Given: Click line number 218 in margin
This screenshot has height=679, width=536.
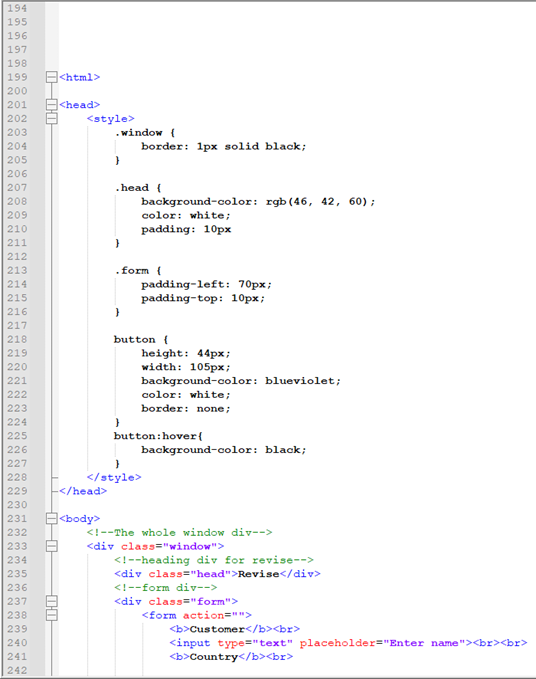Looking at the screenshot, I should pyautogui.click(x=17, y=339).
